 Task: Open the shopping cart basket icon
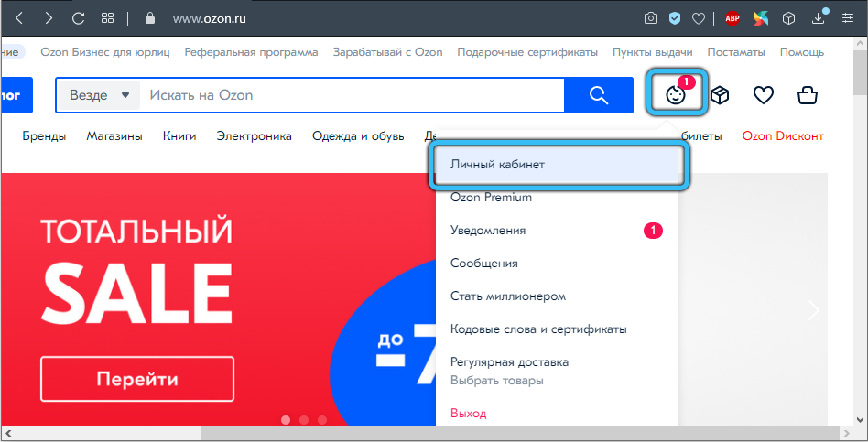[807, 95]
